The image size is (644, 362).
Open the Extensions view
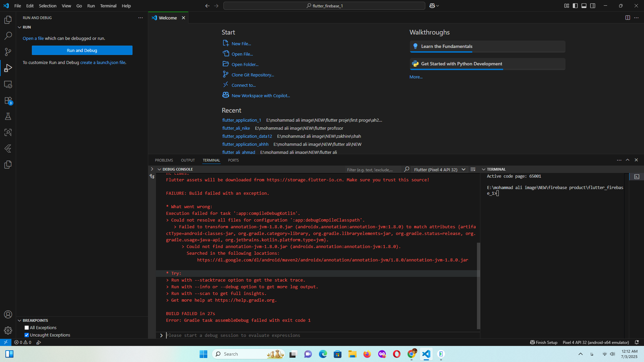point(8,101)
